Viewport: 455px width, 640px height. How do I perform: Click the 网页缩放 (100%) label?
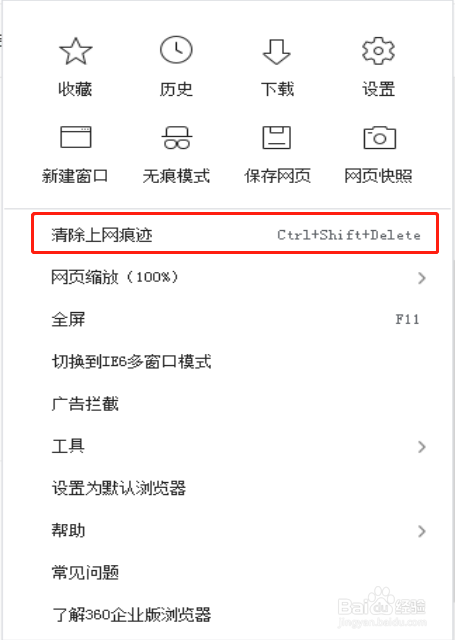point(115,277)
